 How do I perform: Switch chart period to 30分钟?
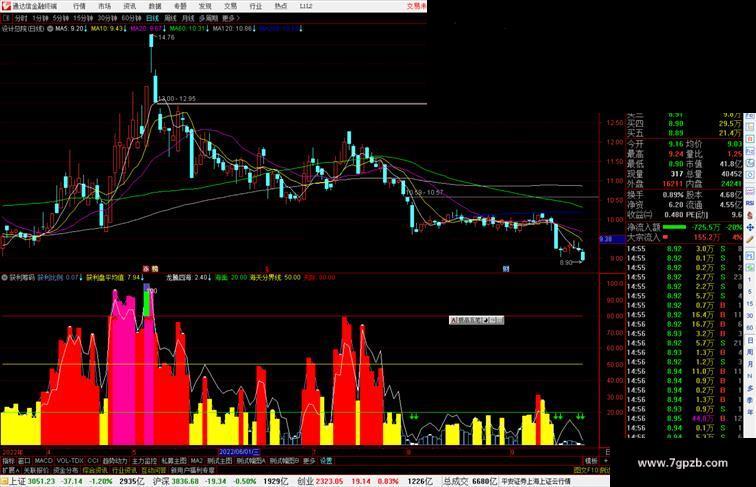click(107, 18)
